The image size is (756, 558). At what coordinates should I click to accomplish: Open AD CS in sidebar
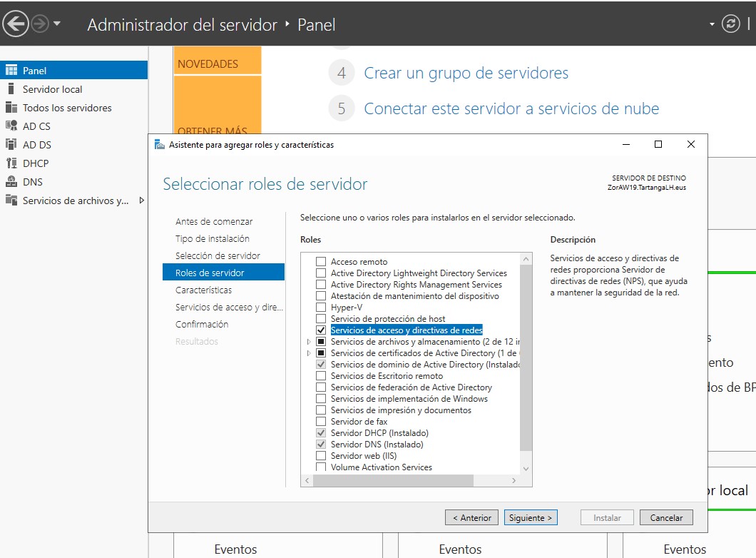coord(36,126)
